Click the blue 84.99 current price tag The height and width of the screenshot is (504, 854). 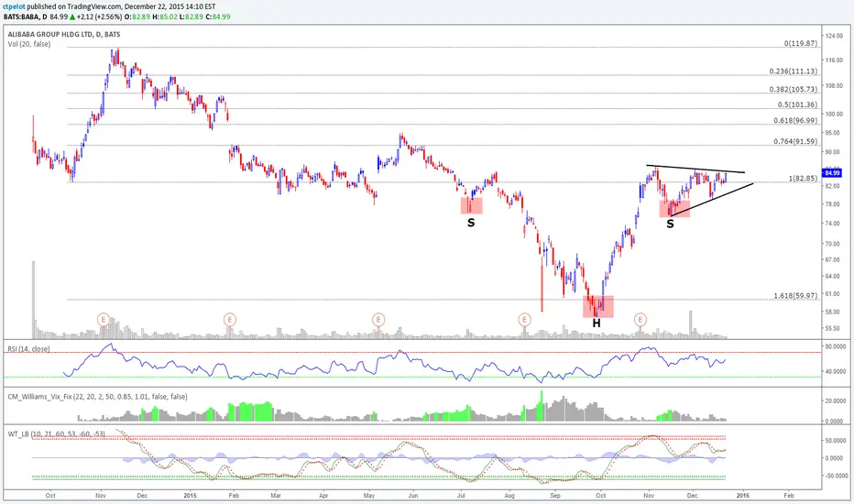(x=832, y=172)
